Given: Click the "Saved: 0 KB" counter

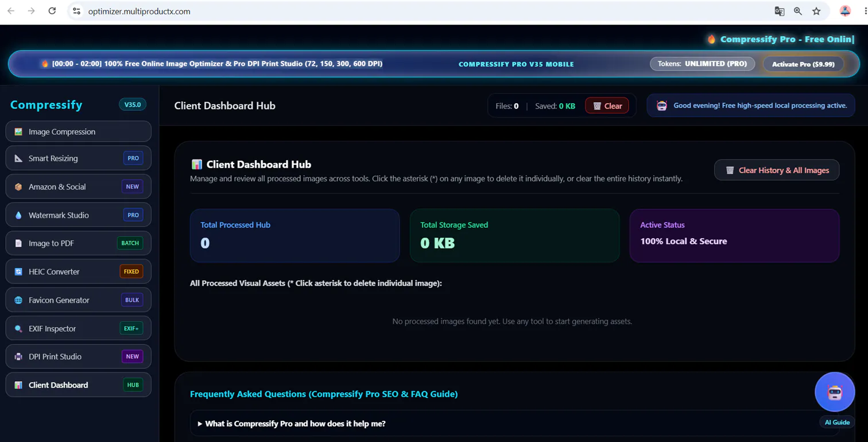Looking at the screenshot, I should [x=555, y=106].
